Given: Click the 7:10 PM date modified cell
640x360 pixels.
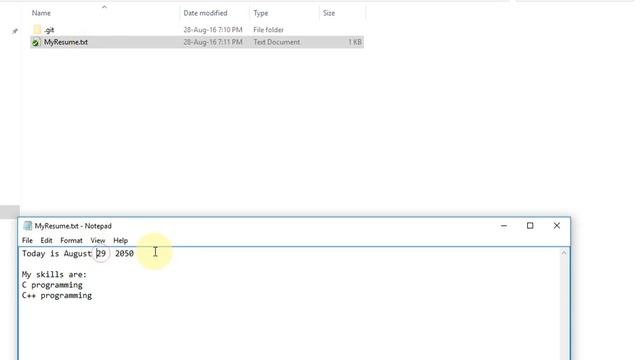Looking at the screenshot, I should click(213, 30).
